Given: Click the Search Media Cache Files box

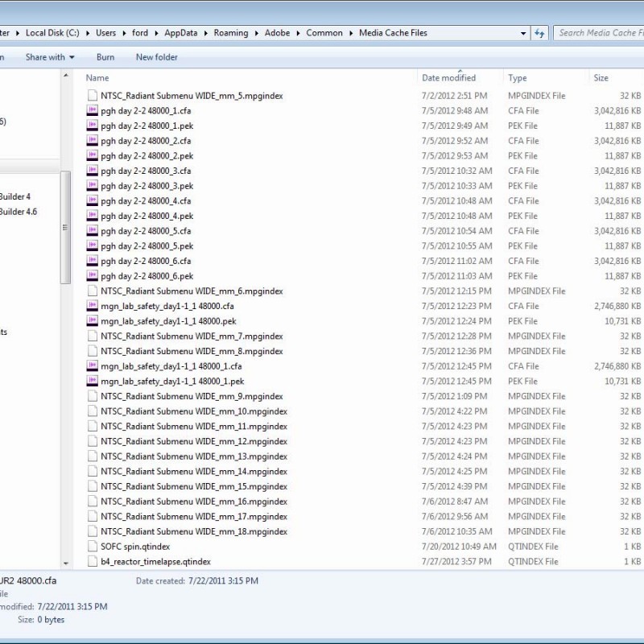Looking at the screenshot, I should point(600,33).
